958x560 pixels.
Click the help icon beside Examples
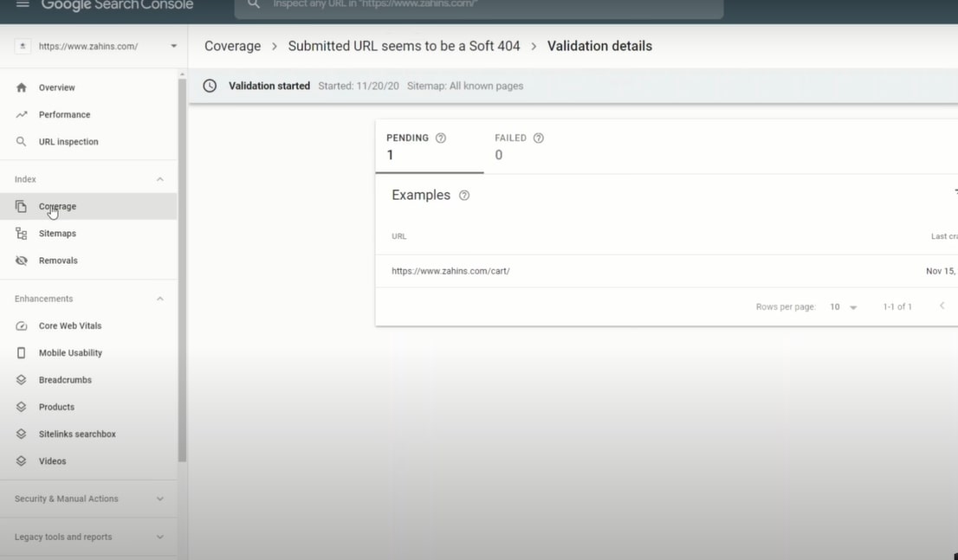tap(464, 196)
